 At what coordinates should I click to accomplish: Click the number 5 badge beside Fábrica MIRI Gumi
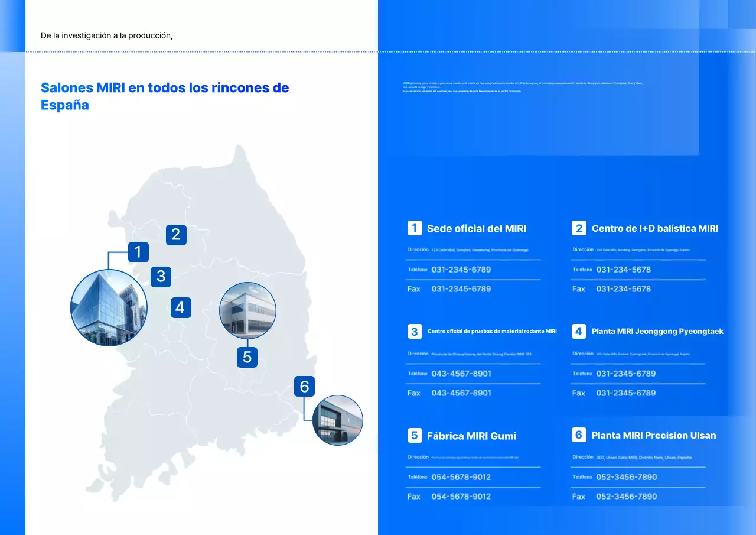415,435
